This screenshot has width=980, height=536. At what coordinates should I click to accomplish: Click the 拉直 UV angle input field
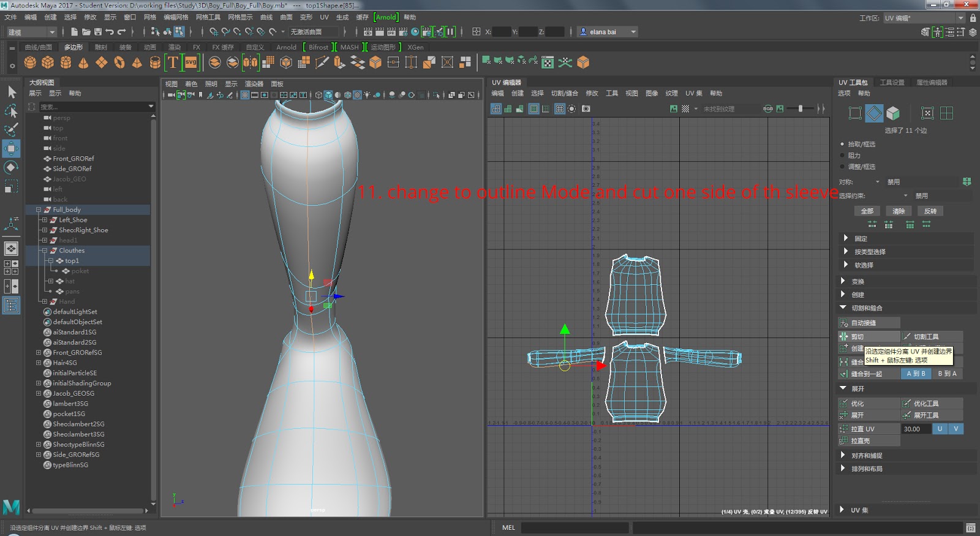[x=916, y=429]
